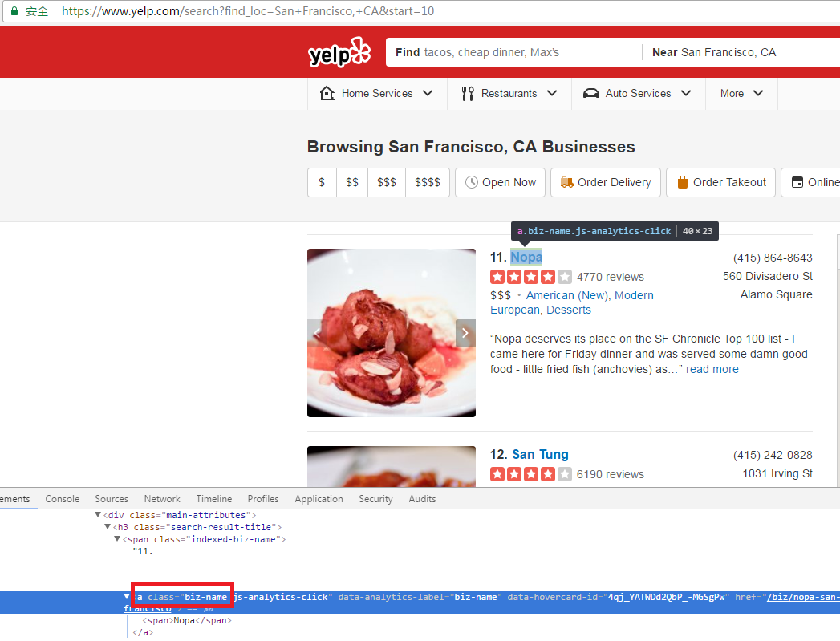The image size is (840, 641).
Task: Click read more on Nopa review
Action: tap(712, 369)
